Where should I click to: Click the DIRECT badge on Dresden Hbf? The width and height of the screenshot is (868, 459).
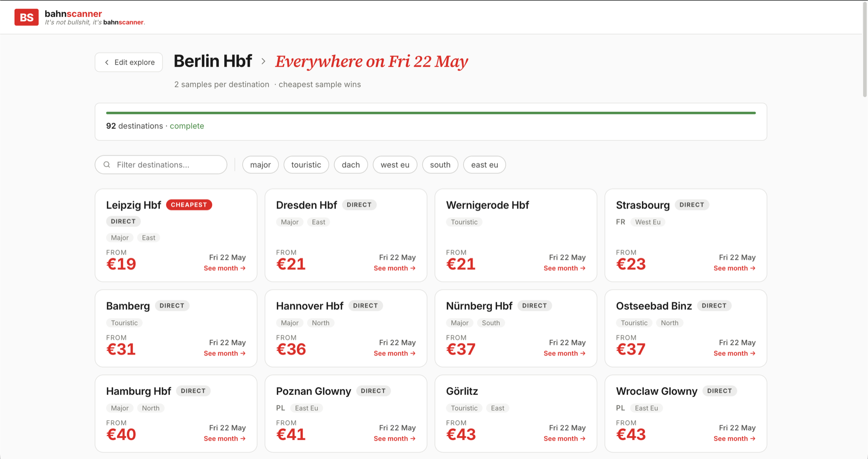click(359, 205)
